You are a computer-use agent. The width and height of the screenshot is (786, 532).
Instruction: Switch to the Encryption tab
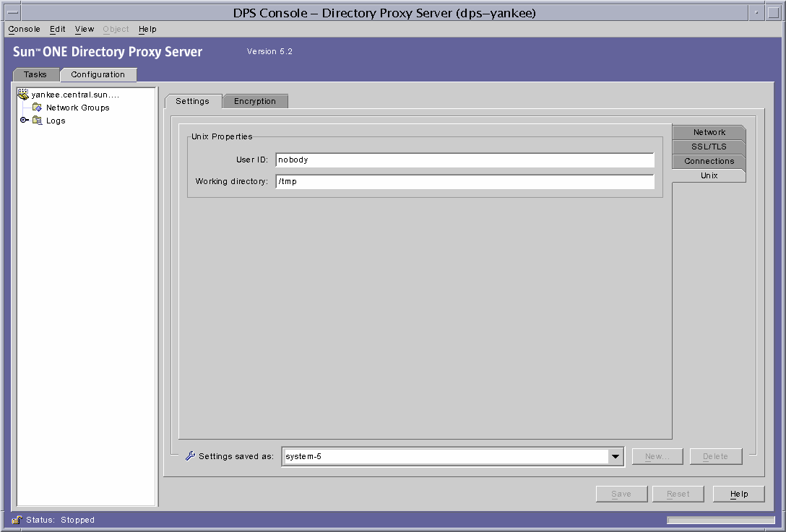[x=255, y=101]
